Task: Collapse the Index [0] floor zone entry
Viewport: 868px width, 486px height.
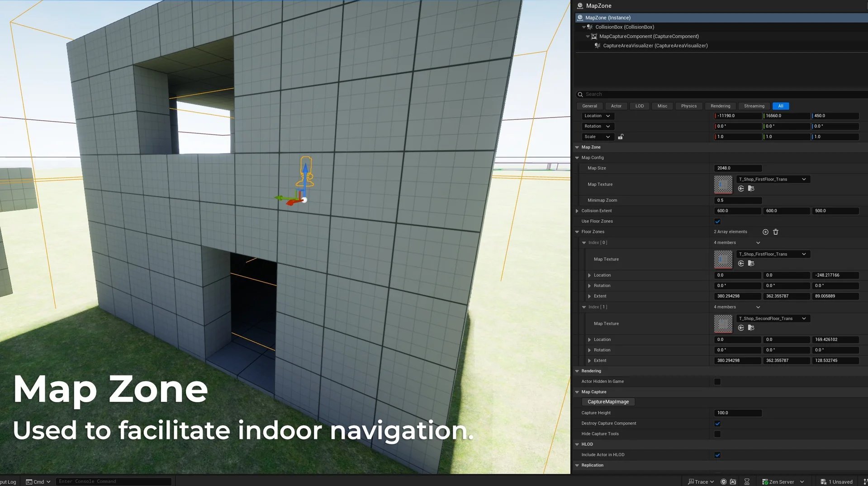Action: pyautogui.click(x=584, y=242)
